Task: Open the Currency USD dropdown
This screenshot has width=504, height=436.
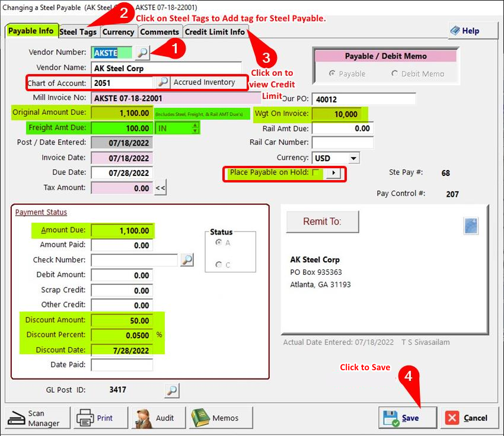Action: [x=353, y=158]
